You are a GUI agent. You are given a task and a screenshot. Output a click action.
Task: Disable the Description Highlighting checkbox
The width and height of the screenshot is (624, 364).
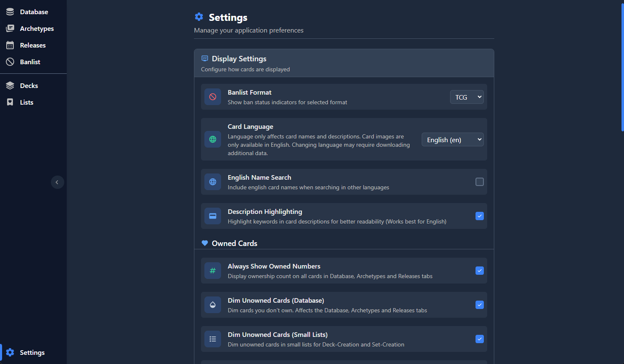(x=480, y=216)
